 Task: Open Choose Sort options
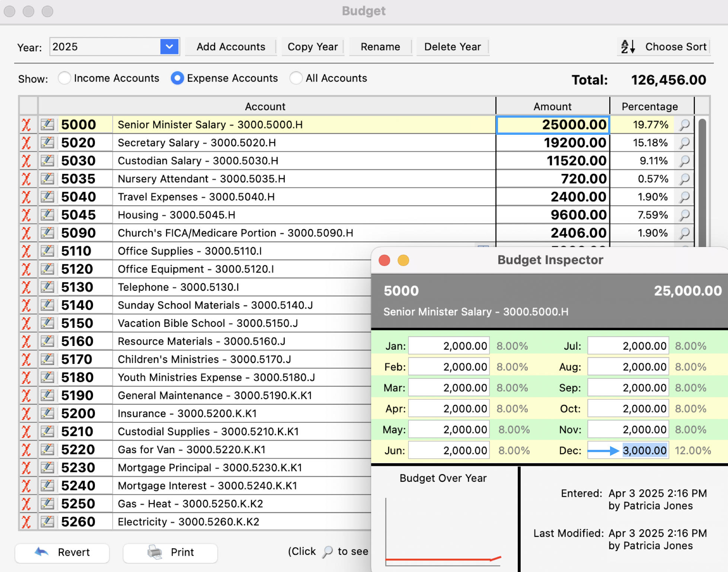point(675,47)
